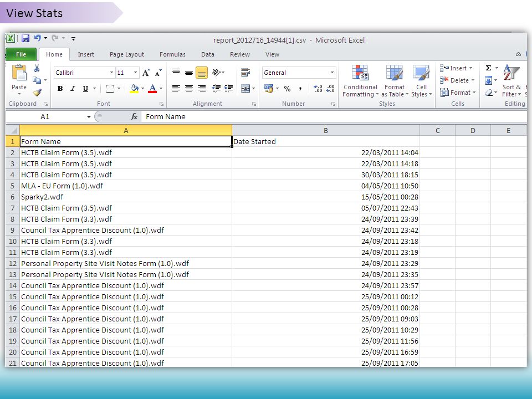Screen dimensions: 532x399
Task: Click the Select All corner button
Action: [x=13, y=131]
